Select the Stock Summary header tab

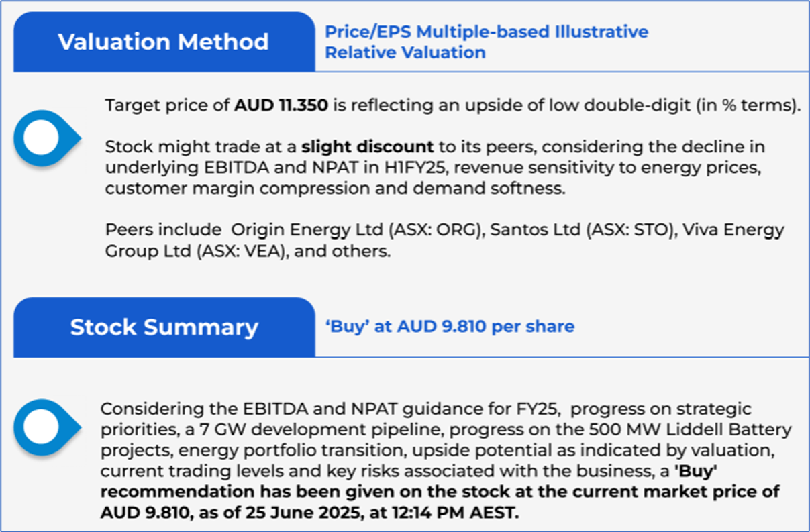pos(164,327)
